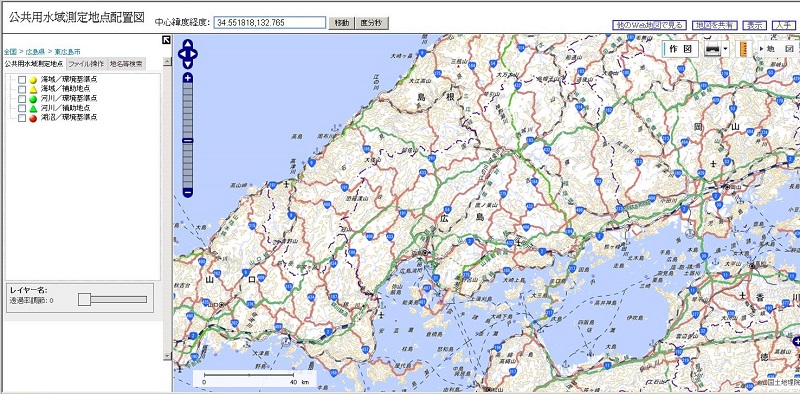Click the 公共用水域測定地点配置図 page title
Screen dimensions: 800x394
(x=77, y=16)
